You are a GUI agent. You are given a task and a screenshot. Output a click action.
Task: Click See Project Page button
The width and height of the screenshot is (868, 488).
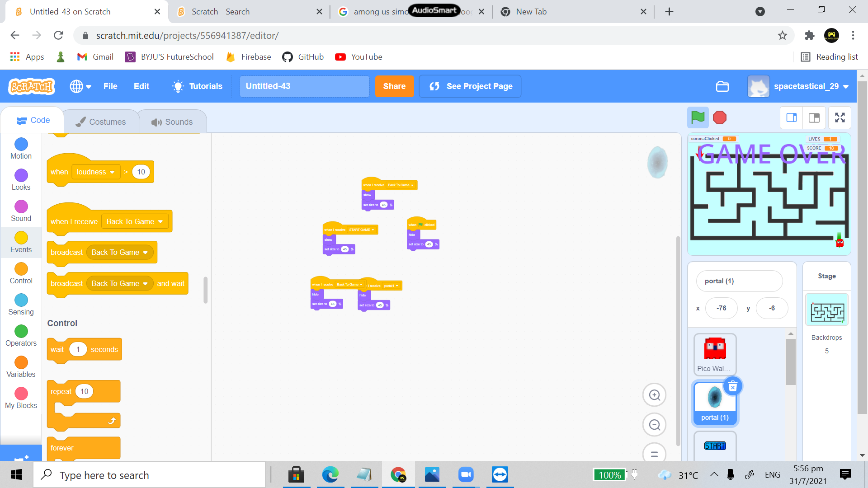tap(470, 86)
